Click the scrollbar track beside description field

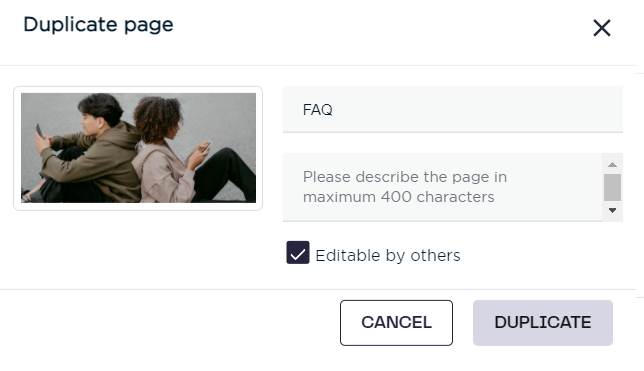click(612, 187)
